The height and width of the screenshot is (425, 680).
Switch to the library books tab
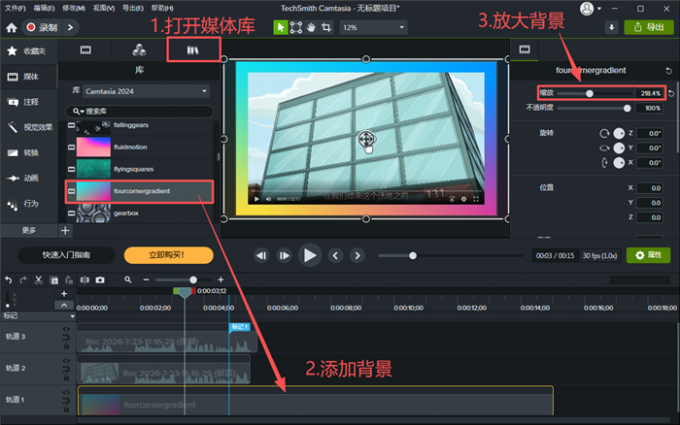pos(193,50)
